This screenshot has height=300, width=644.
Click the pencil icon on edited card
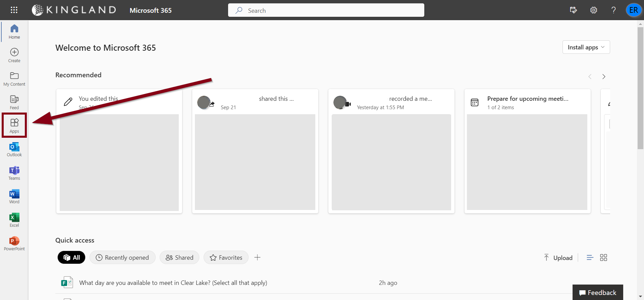point(68,102)
